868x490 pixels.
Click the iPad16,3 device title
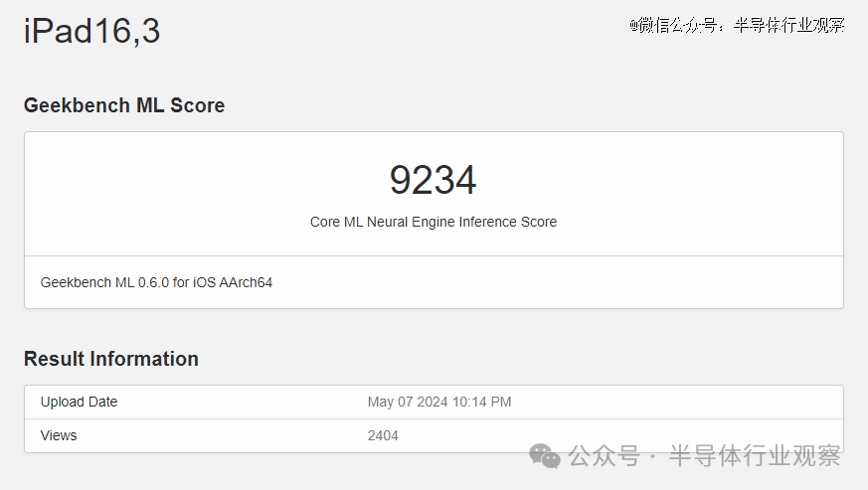coord(91,31)
